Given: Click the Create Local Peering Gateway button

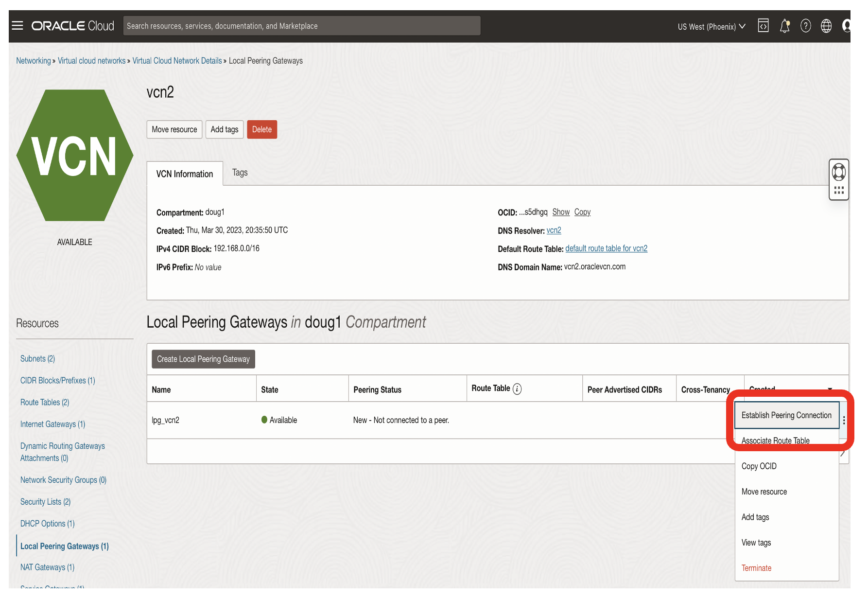Looking at the screenshot, I should (x=203, y=359).
